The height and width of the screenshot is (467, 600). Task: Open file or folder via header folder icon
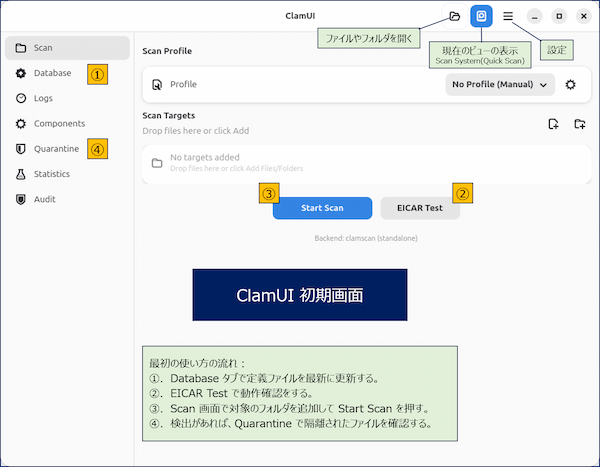[455, 16]
